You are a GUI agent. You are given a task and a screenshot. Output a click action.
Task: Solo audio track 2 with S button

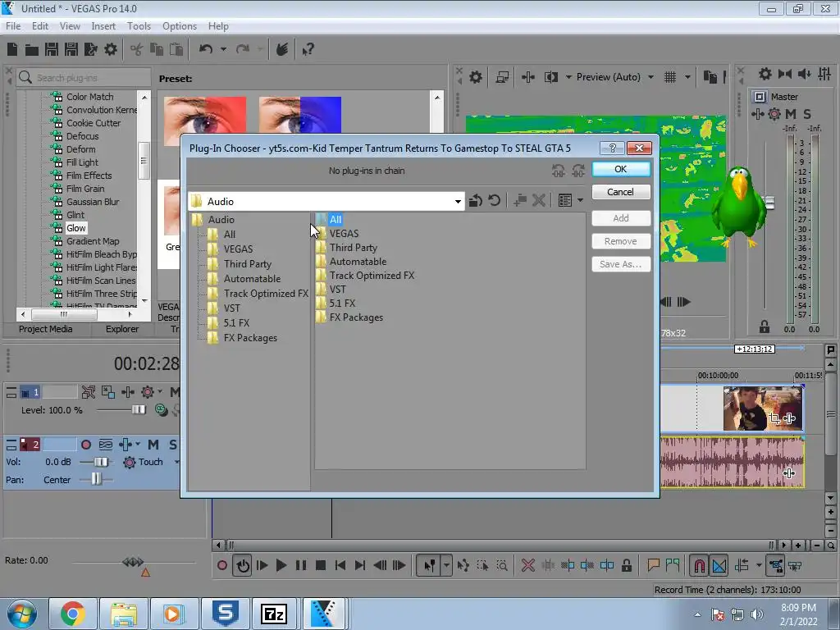coord(173,445)
